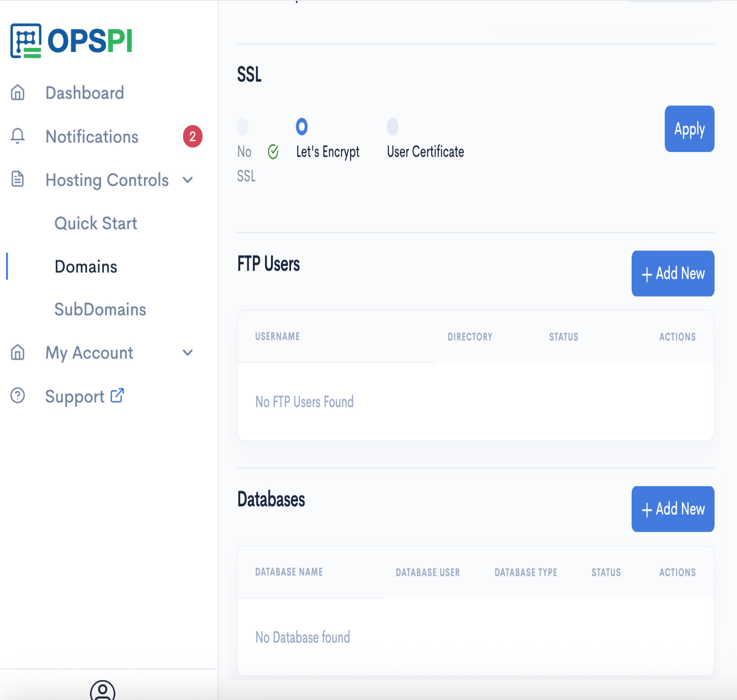The width and height of the screenshot is (737, 700).
Task: Go to the SubDomains menu item
Action: pos(100,309)
